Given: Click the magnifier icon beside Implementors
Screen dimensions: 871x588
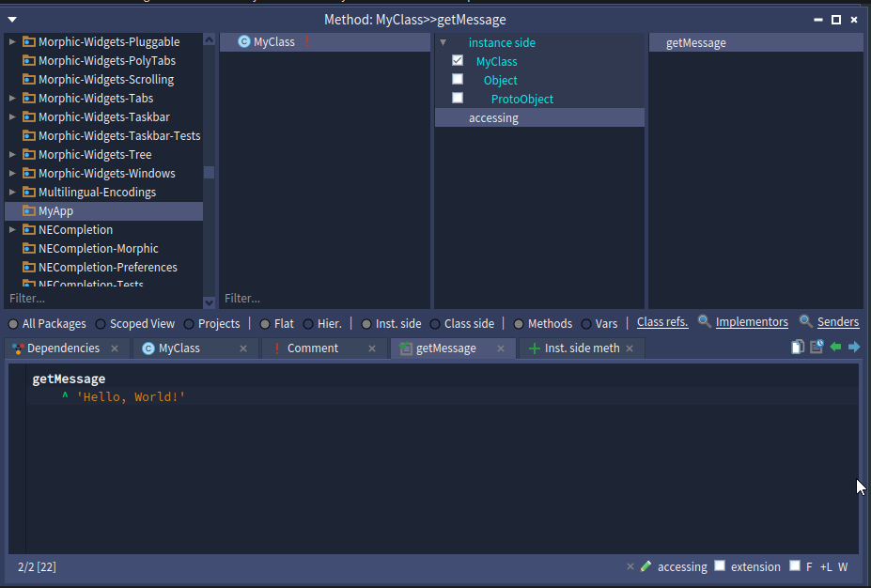Looking at the screenshot, I should tap(705, 321).
